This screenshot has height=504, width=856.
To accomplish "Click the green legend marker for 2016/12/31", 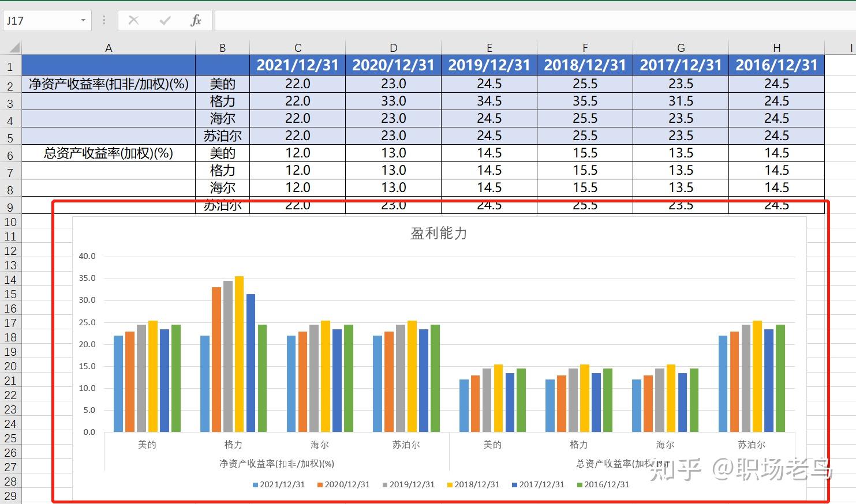I will pos(580,484).
